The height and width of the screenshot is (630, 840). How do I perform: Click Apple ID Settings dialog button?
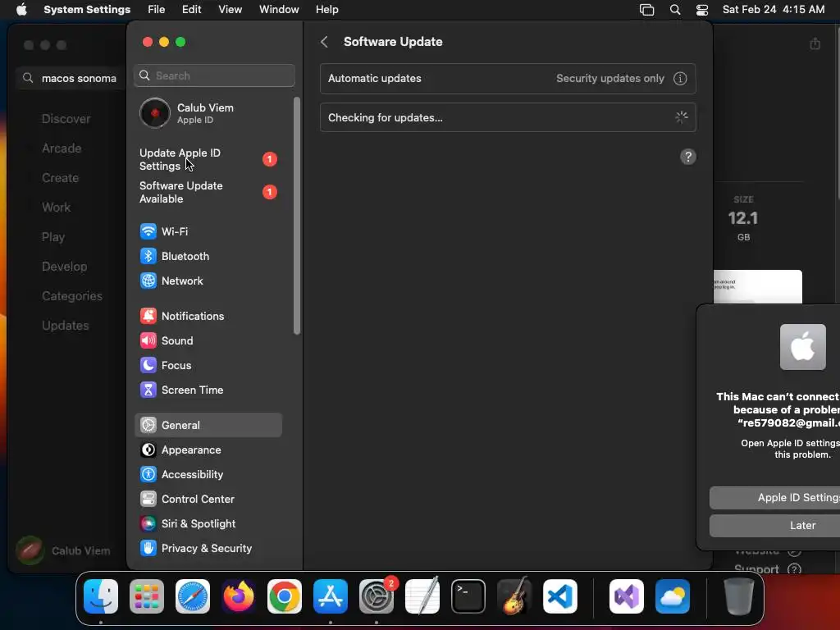774,498
